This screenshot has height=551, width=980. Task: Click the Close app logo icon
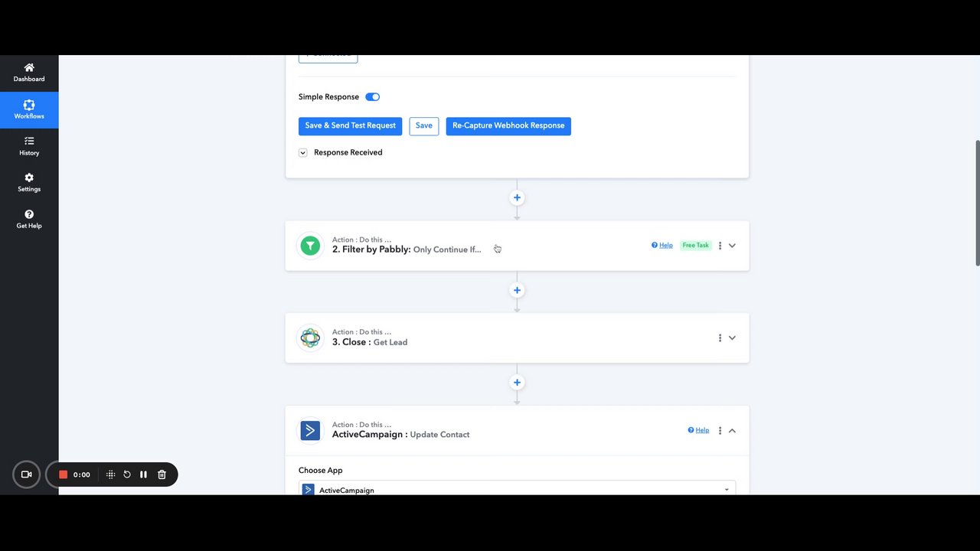click(310, 337)
